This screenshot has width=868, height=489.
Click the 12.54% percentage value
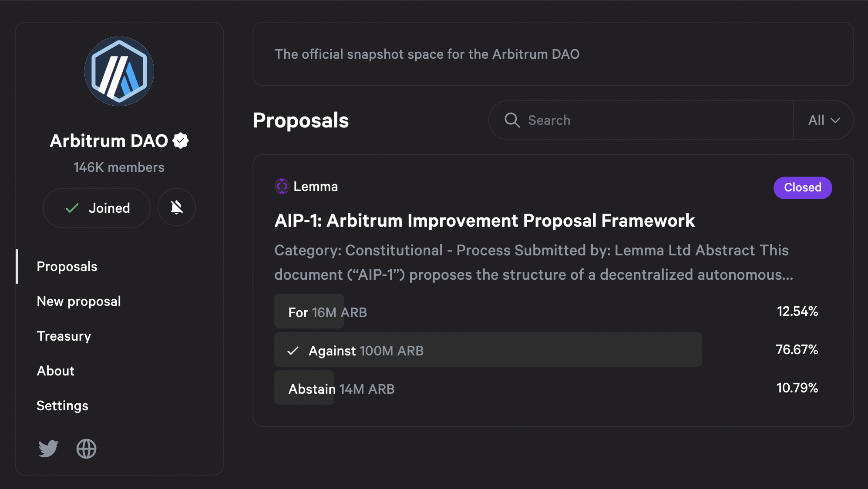797,311
